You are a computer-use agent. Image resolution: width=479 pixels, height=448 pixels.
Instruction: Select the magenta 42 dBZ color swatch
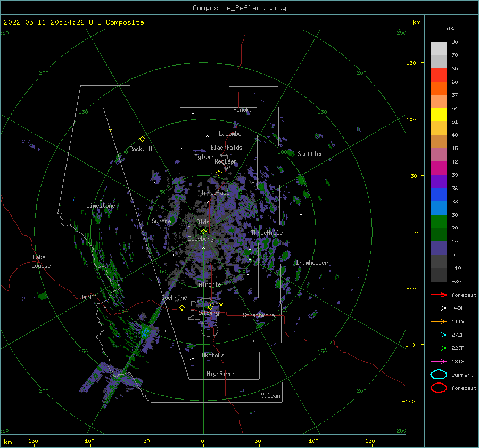[x=439, y=168]
